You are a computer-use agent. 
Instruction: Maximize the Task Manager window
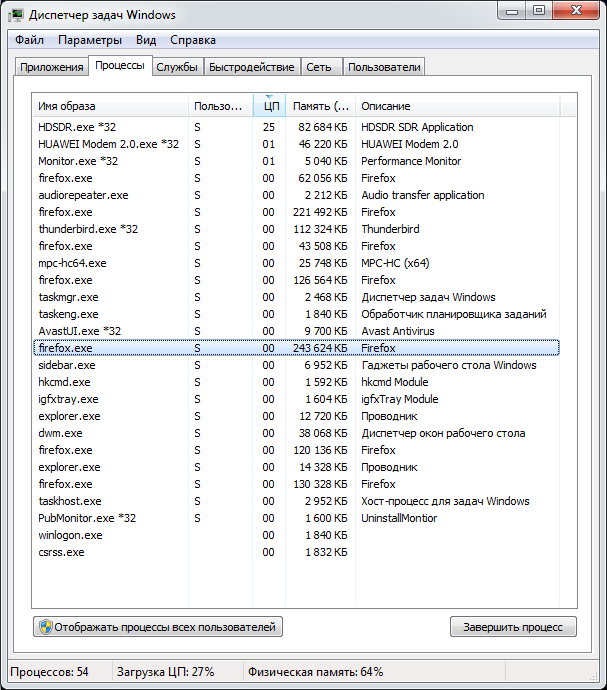tap(539, 11)
